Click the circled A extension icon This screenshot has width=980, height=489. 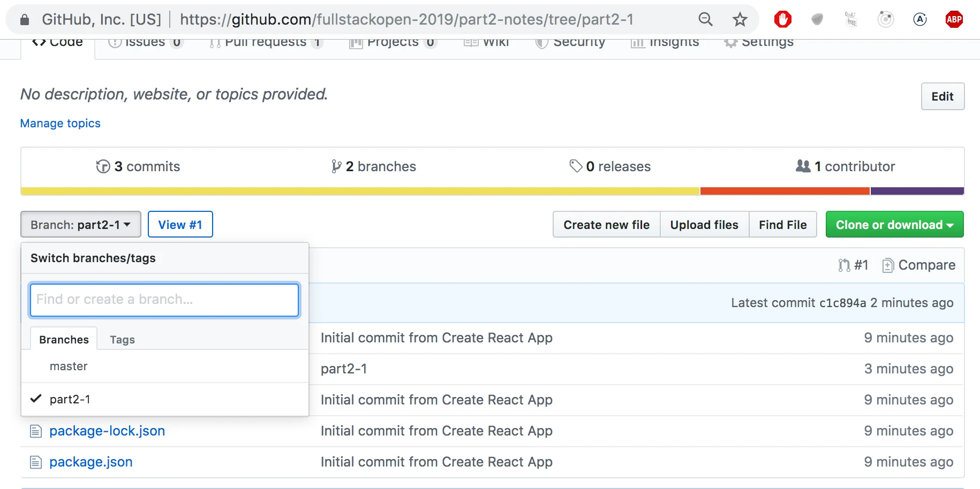[x=919, y=19]
